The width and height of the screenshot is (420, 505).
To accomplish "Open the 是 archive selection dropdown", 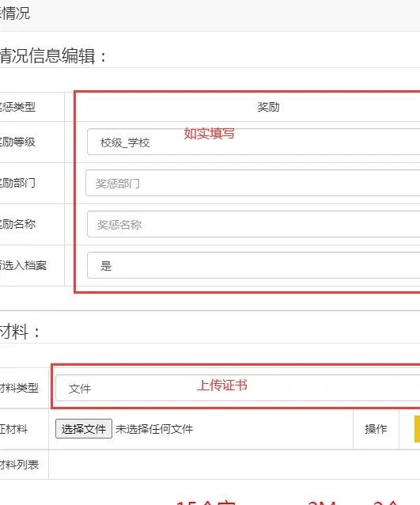I will tap(254, 265).
